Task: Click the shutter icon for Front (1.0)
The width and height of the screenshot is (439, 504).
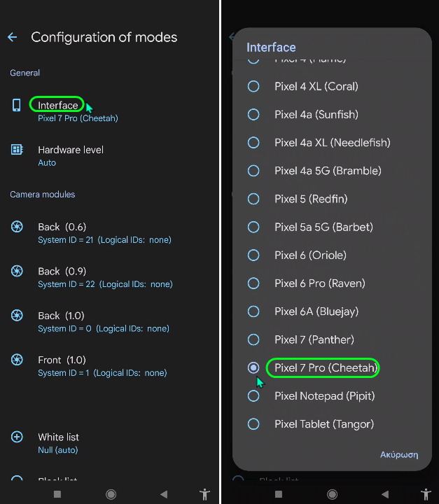Action: (x=17, y=360)
